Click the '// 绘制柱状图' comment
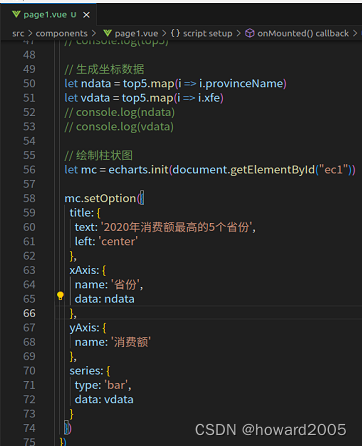The width and height of the screenshot is (362, 446). click(x=99, y=155)
